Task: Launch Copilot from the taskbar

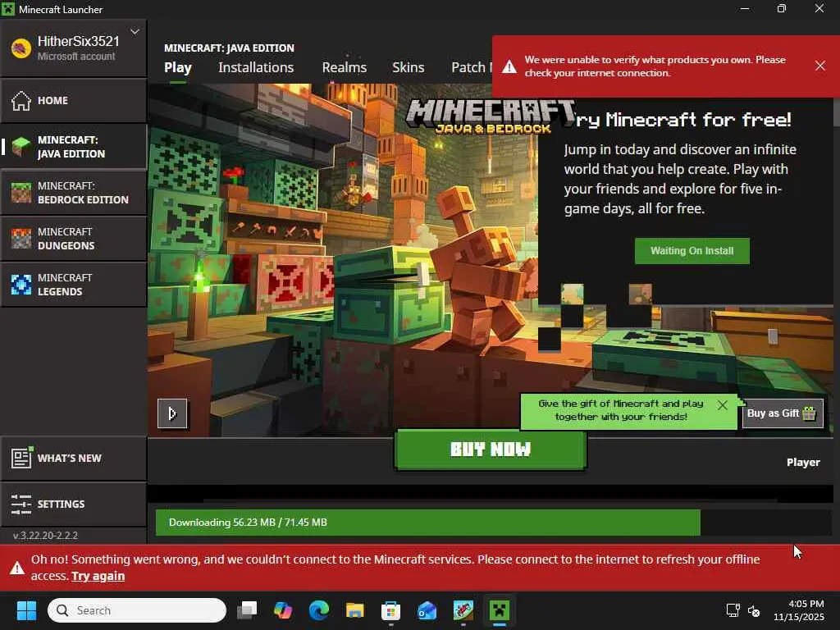Action: coord(283,610)
